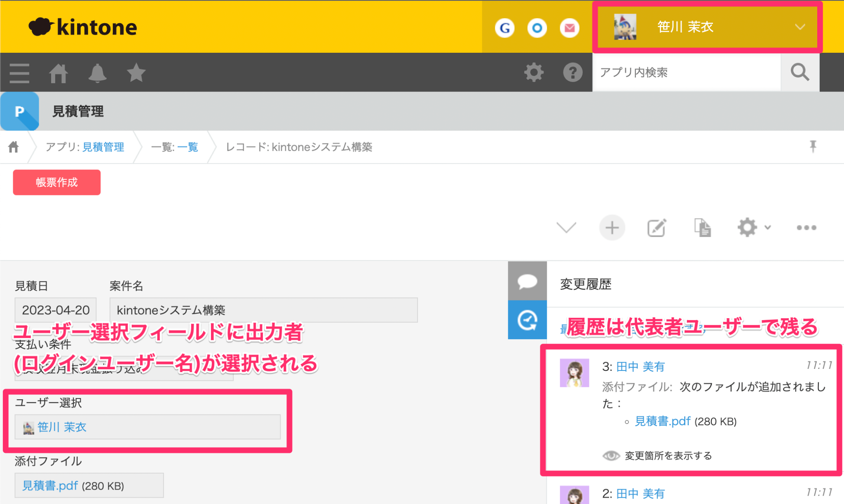
Task: Open the help icon in the toolbar
Action: 572,73
